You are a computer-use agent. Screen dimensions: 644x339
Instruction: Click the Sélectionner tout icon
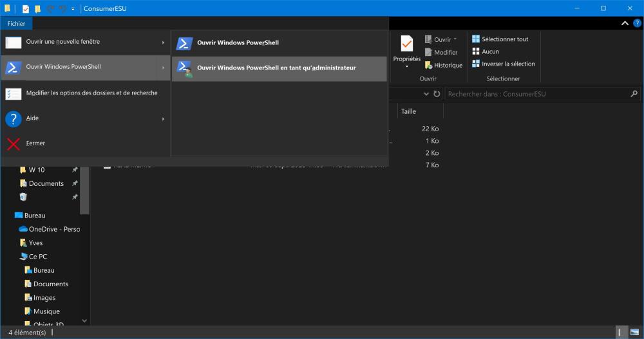(476, 39)
